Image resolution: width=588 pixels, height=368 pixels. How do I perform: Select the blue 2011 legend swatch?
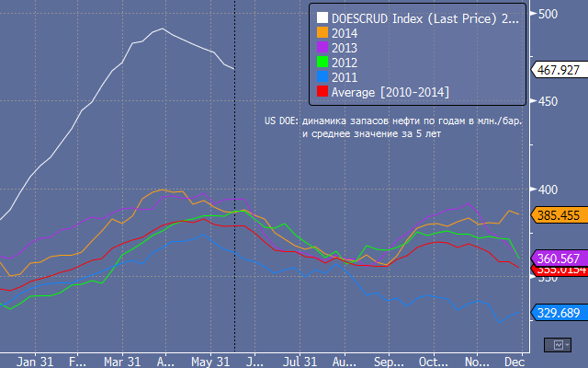point(322,76)
